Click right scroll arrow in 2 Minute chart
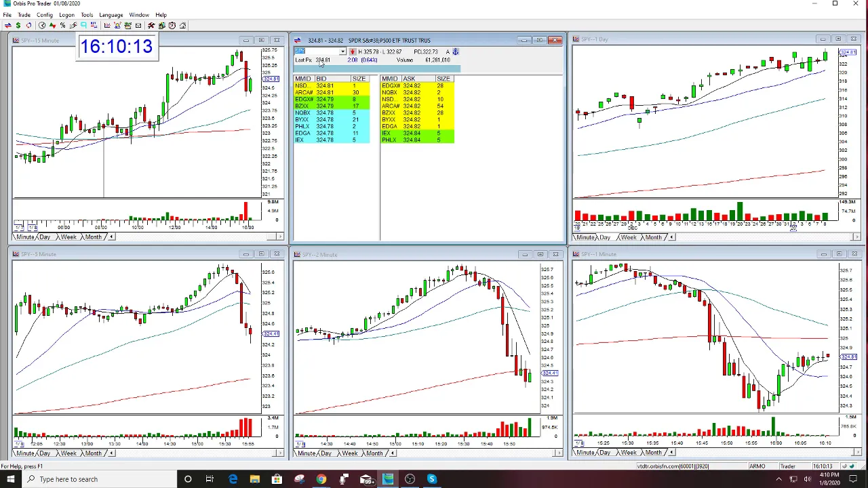 tap(559, 453)
